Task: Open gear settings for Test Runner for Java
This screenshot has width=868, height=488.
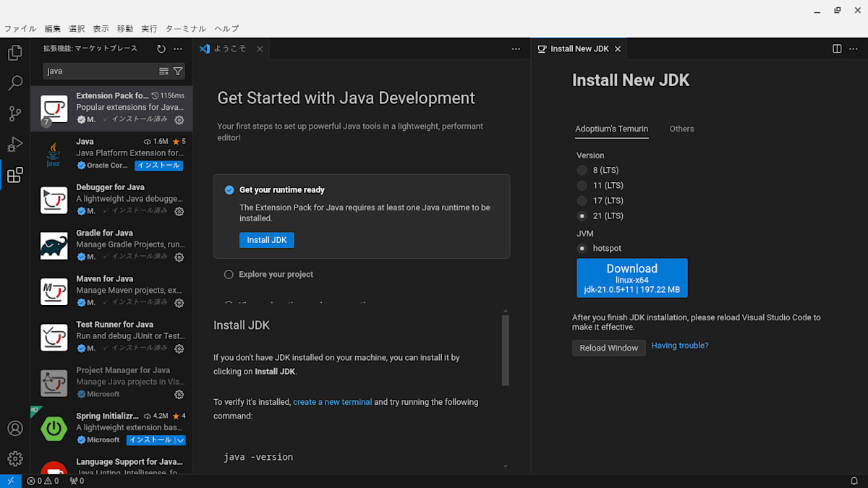Action: tap(179, 348)
